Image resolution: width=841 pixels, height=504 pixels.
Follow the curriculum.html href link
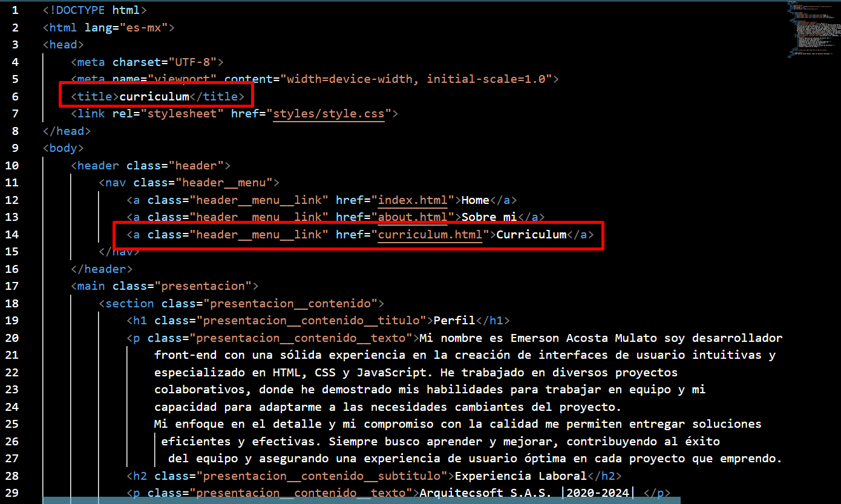[x=430, y=234]
